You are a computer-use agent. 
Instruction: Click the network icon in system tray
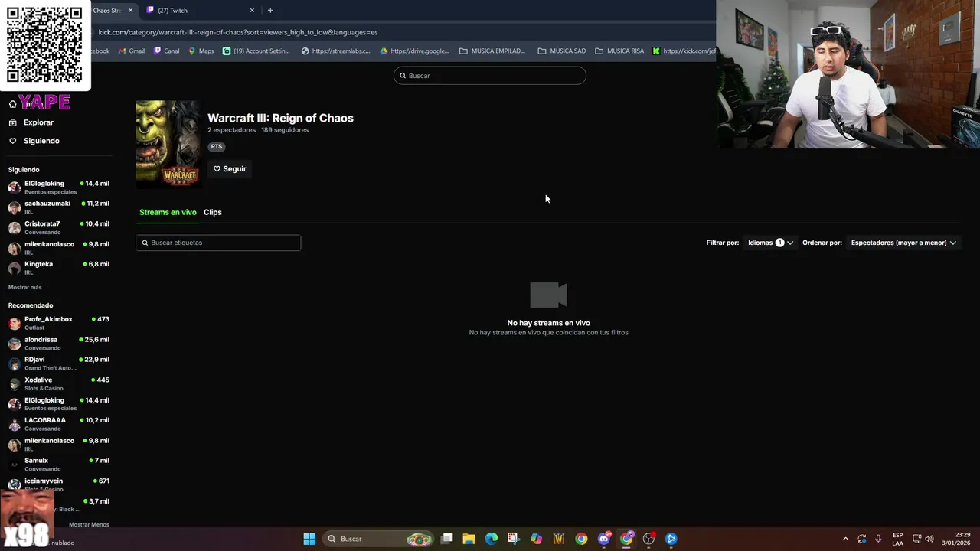(x=917, y=539)
